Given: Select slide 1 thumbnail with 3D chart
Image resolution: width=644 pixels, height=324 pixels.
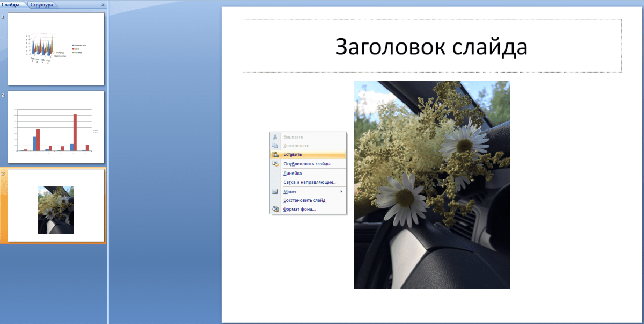Looking at the screenshot, I should pos(56,49).
